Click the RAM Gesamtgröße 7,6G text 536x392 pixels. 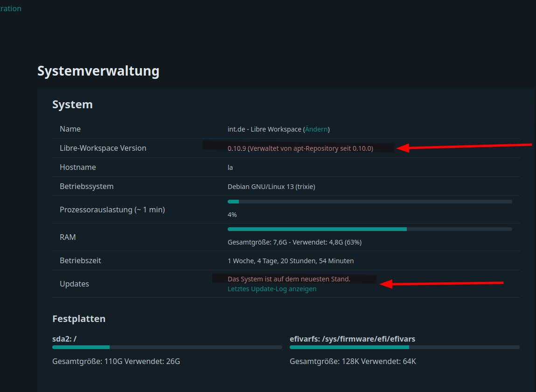click(x=294, y=242)
